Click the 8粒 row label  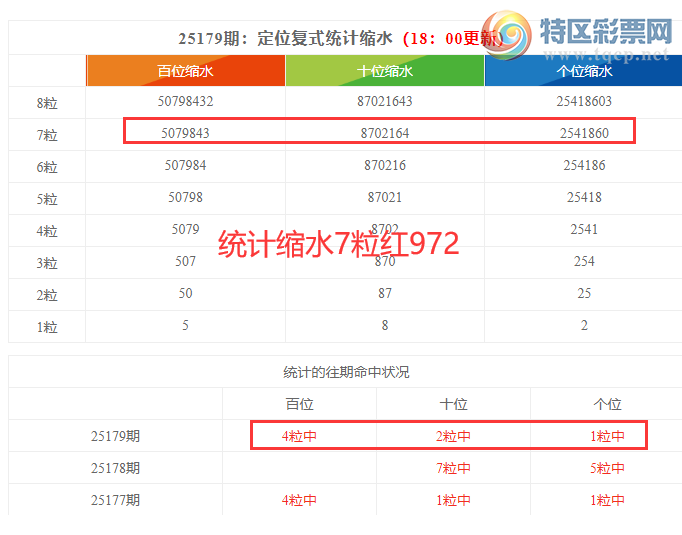point(47,103)
